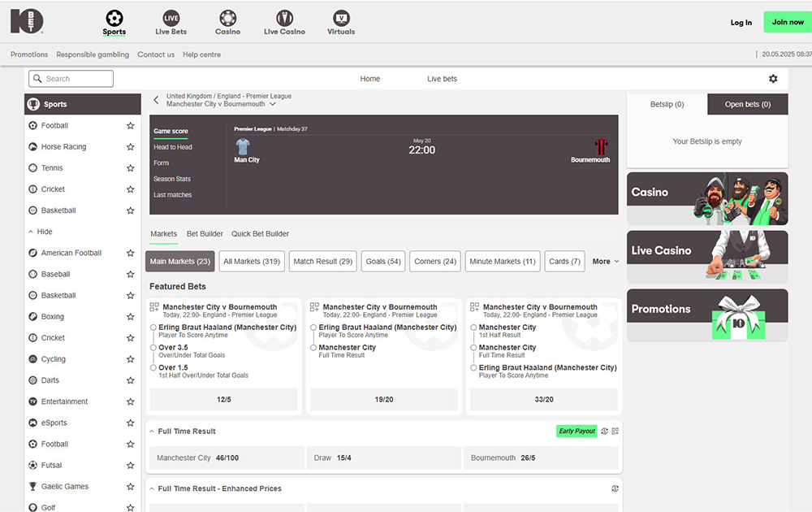
Task: Open odds settings gear icon
Action: coord(773,79)
